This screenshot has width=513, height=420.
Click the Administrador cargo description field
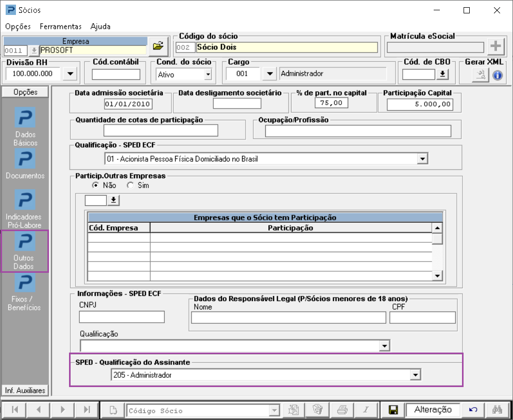click(x=333, y=74)
